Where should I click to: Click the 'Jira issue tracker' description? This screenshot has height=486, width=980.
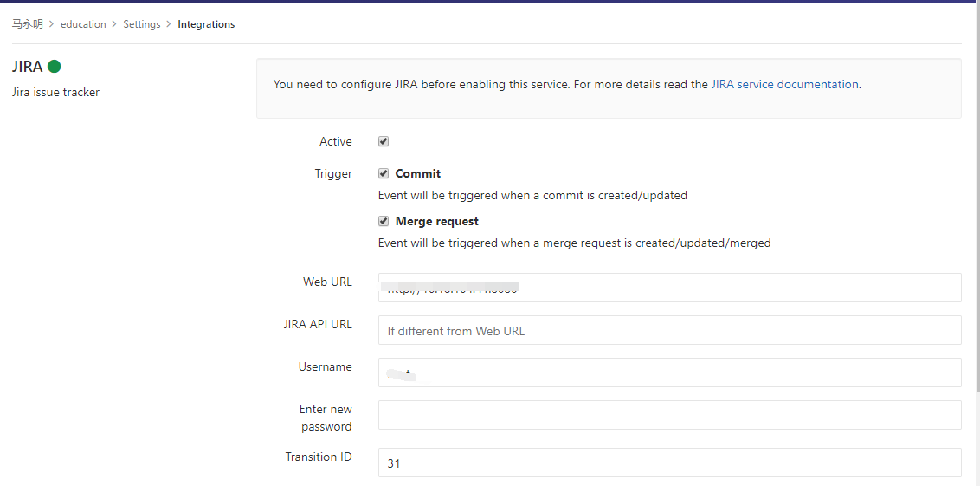click(55, 93)
